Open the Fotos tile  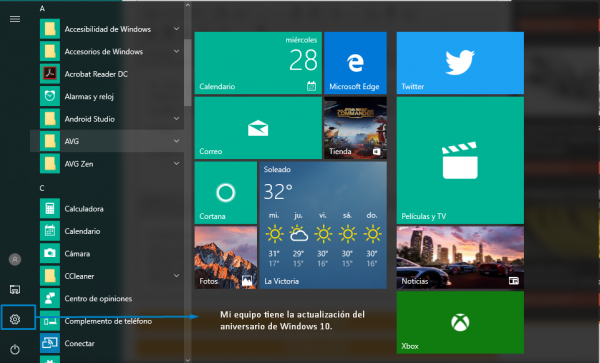(x=226, y=257)
